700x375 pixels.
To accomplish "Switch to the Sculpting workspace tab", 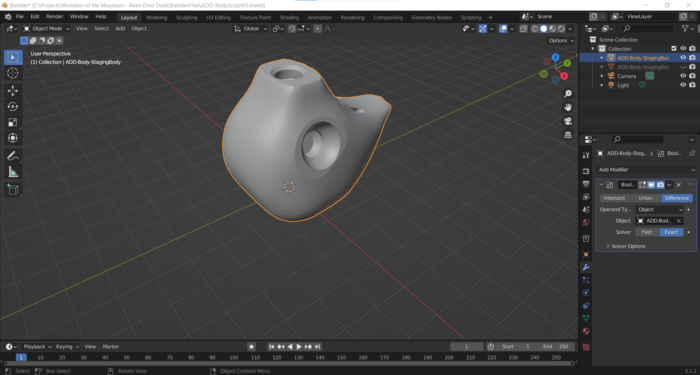I will tap(187, 17).
